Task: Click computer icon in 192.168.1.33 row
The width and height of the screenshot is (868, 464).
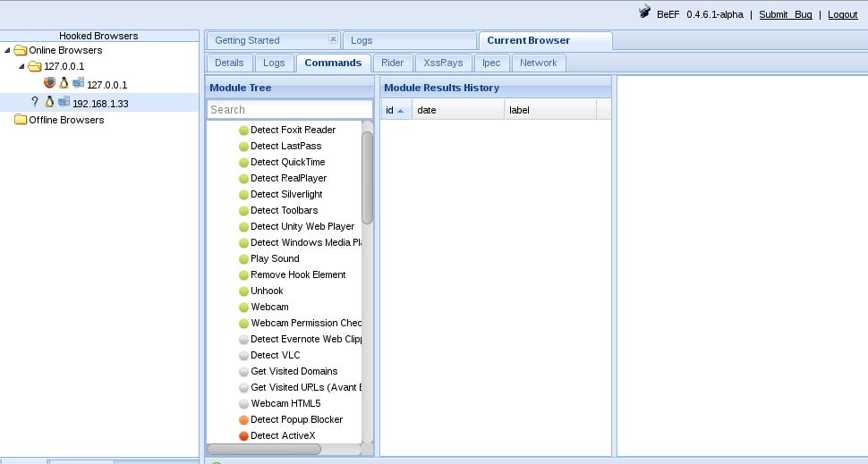Action: [x=64, y=102]
